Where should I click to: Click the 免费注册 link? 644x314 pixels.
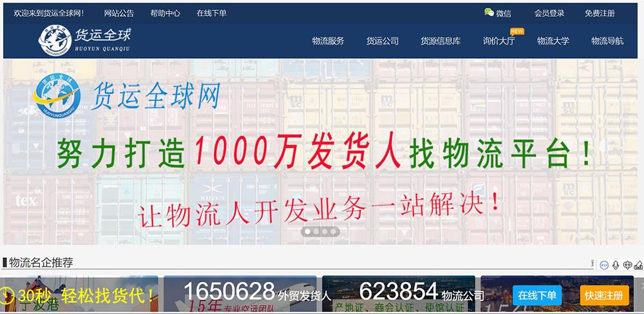tap(600, 13)
